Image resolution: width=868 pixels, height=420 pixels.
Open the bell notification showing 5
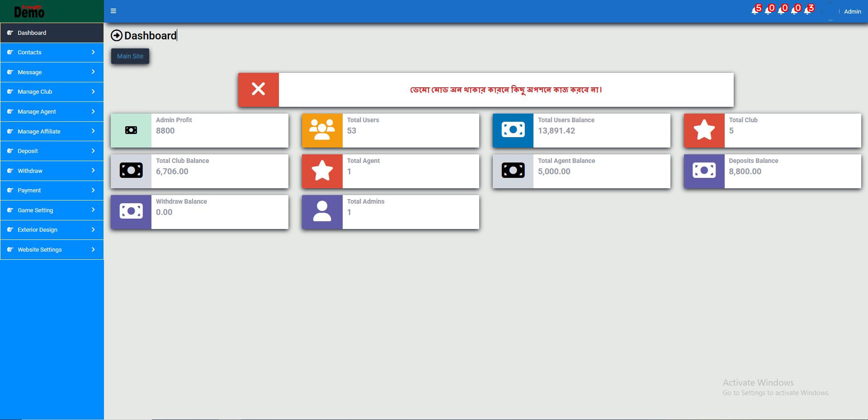[x=755, y=10]
